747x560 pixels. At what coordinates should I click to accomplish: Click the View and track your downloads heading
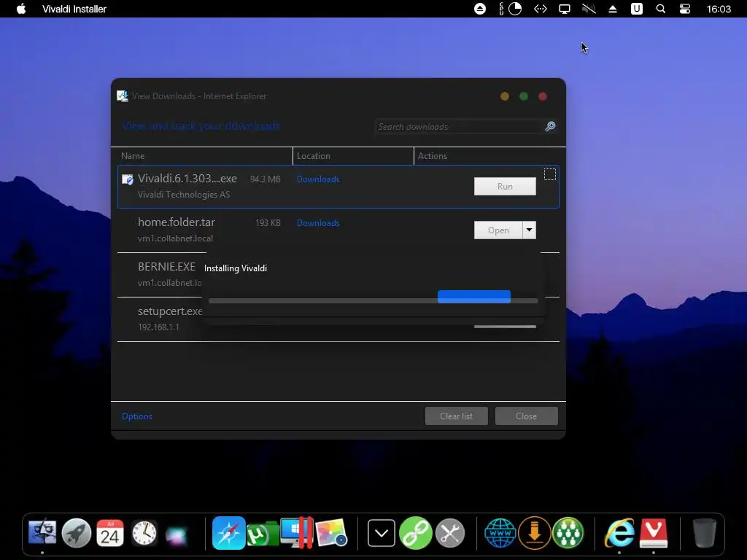coord(201,125)
